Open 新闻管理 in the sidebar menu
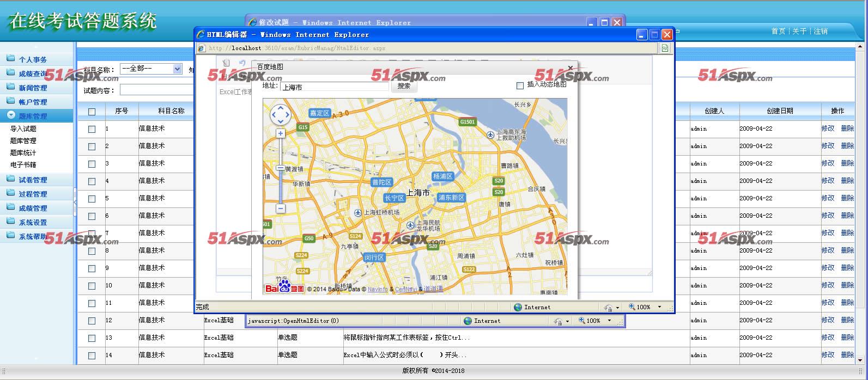The height and width of the screenshot is (380, 868). tap(37, 88)
